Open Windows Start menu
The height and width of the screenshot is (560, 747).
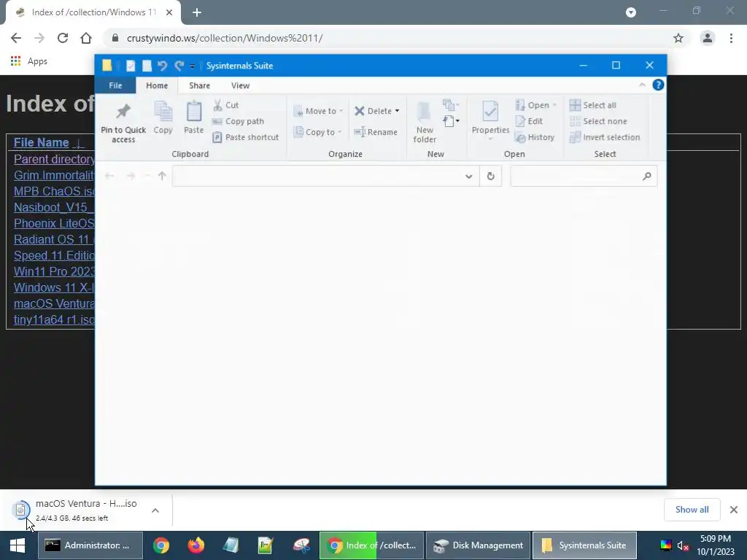(18, 545)
